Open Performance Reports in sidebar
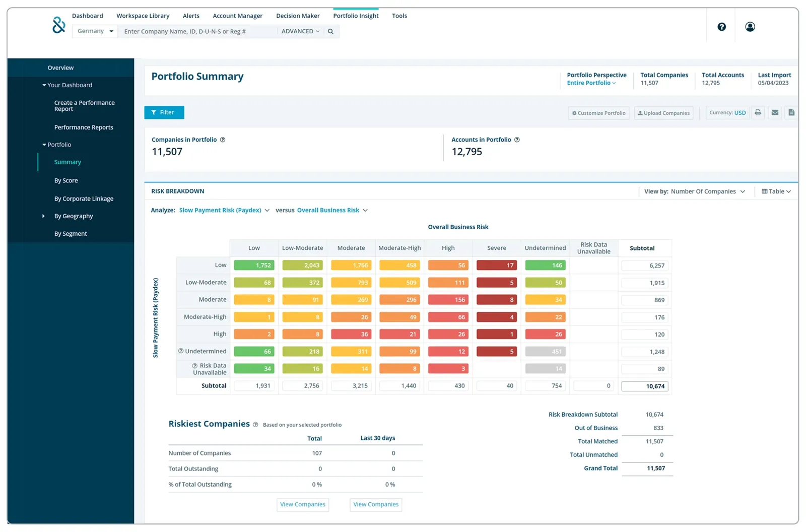Viewport: 806px width, 532px height. (x=84, y=127)
